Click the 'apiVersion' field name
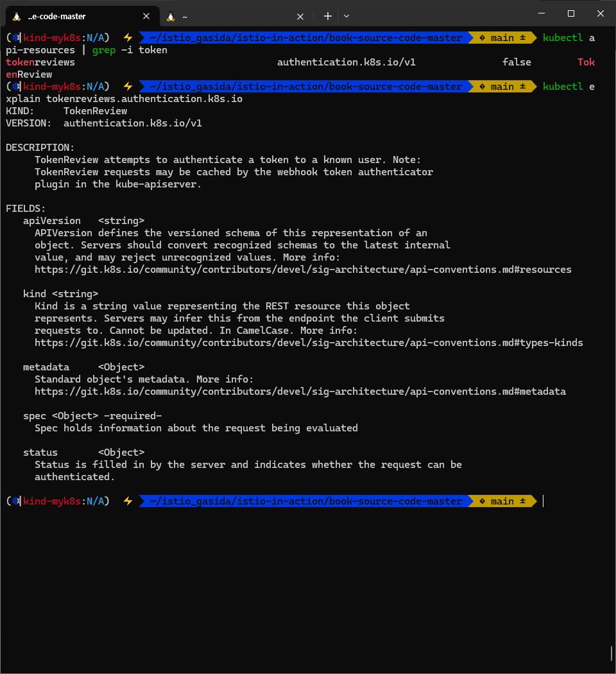This screenshot has width=616, height=674. tap(52, 221)
